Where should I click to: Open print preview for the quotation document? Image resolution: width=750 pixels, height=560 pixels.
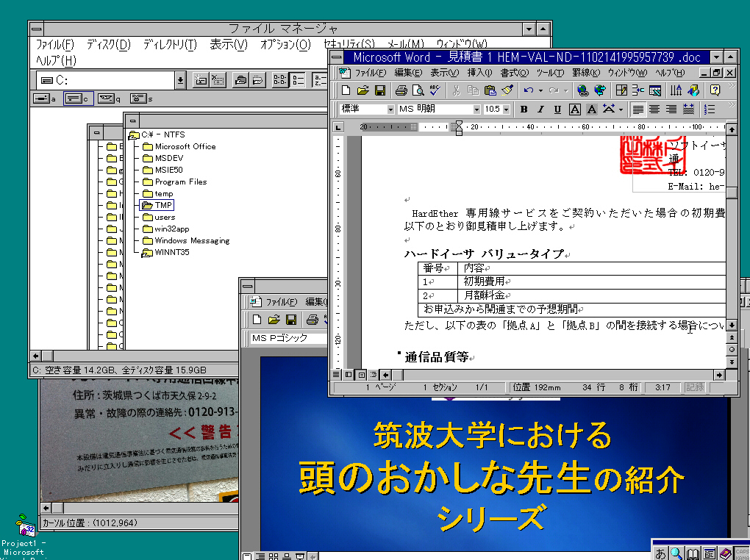419,90
